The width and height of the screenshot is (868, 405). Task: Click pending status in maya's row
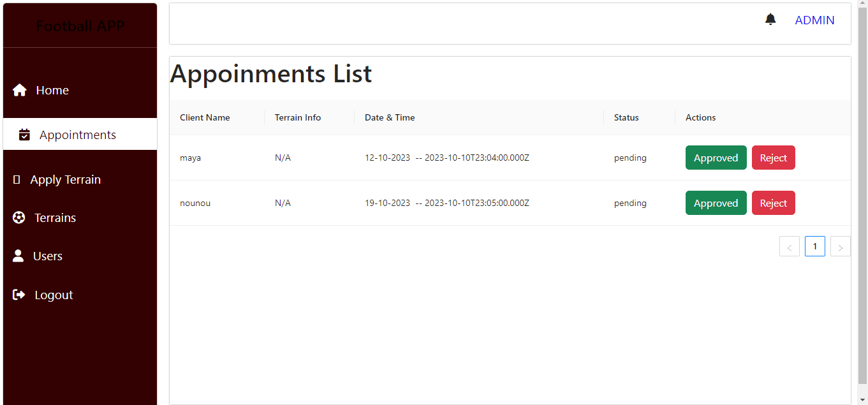pos(630,158)
